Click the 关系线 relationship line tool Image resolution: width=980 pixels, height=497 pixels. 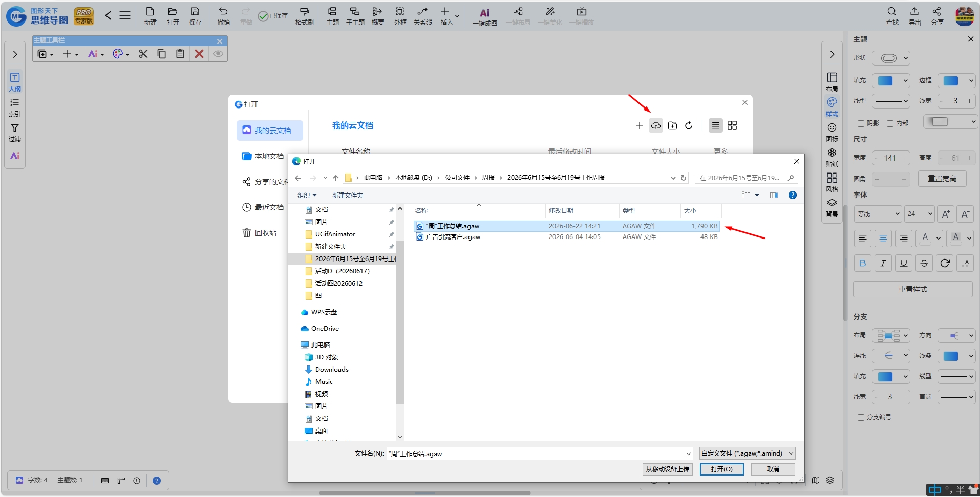(x=422, y=16)
